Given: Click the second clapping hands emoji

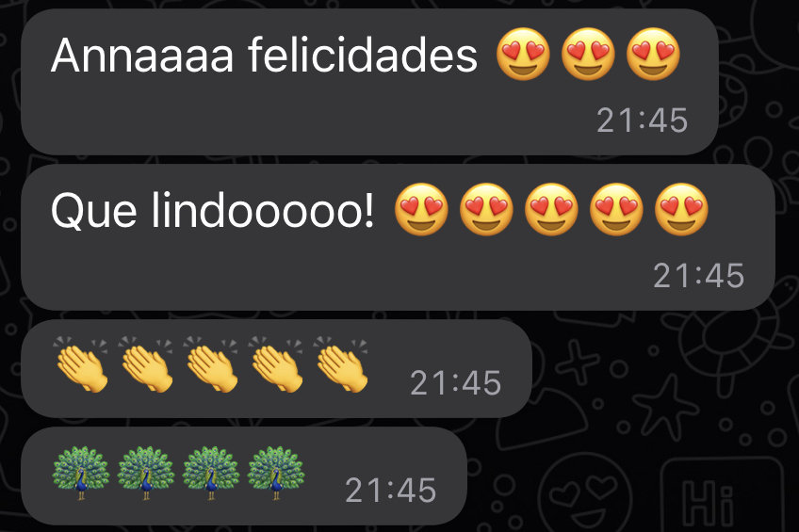Looking at the screenshot, I should (146, 364).
